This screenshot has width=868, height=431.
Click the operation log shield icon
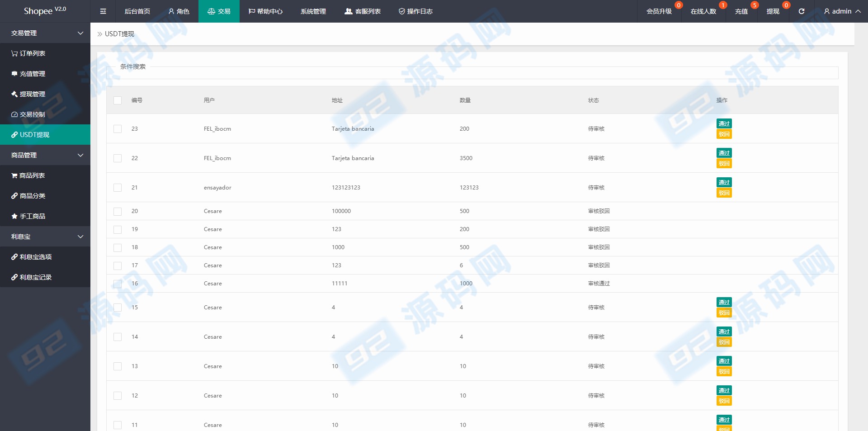tap(401, 11)
